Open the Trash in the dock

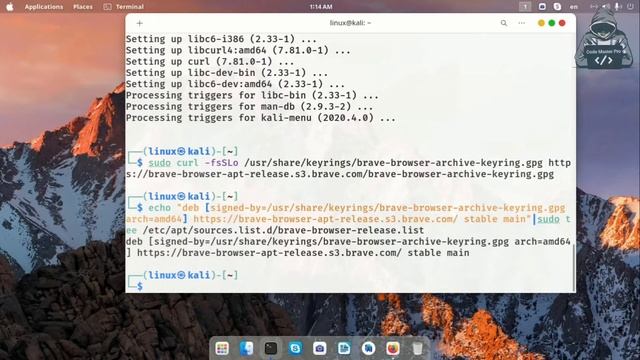click(417, 348)
